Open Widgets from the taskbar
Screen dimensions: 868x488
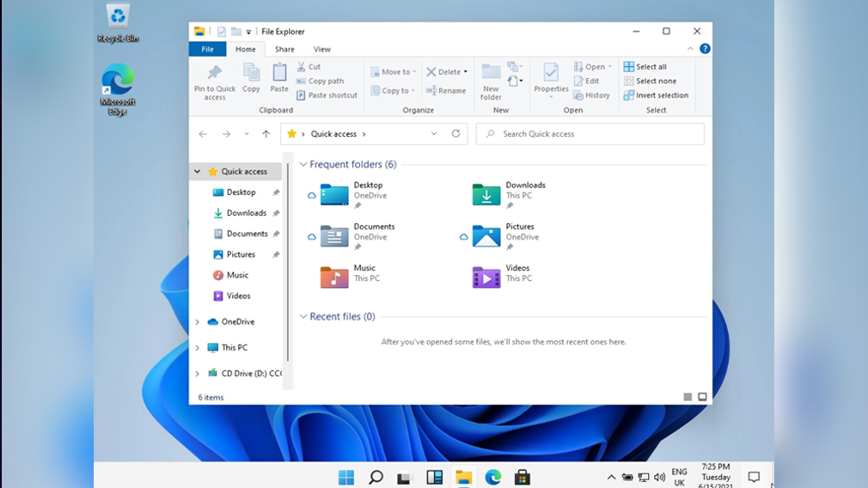435,477
